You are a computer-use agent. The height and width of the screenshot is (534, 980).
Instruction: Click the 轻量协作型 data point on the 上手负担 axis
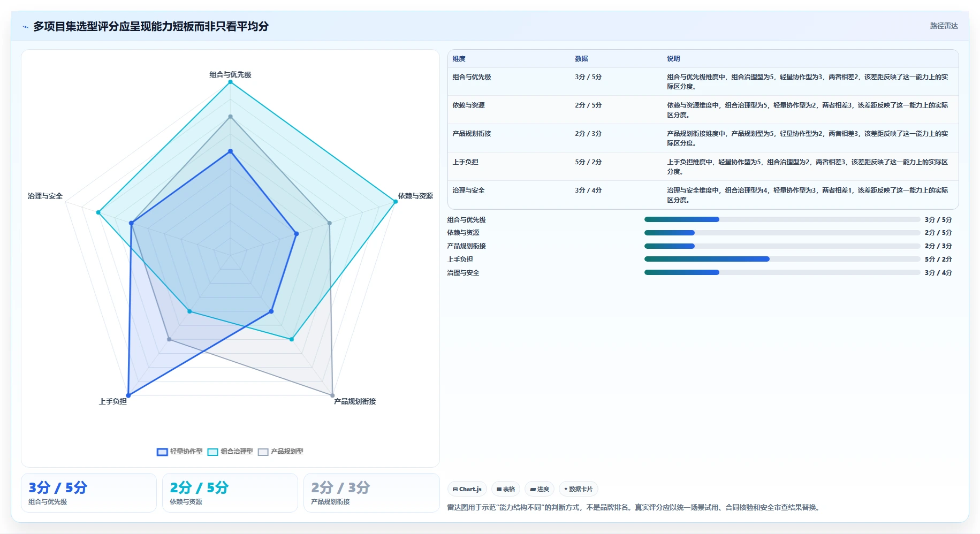coord(128,395)
